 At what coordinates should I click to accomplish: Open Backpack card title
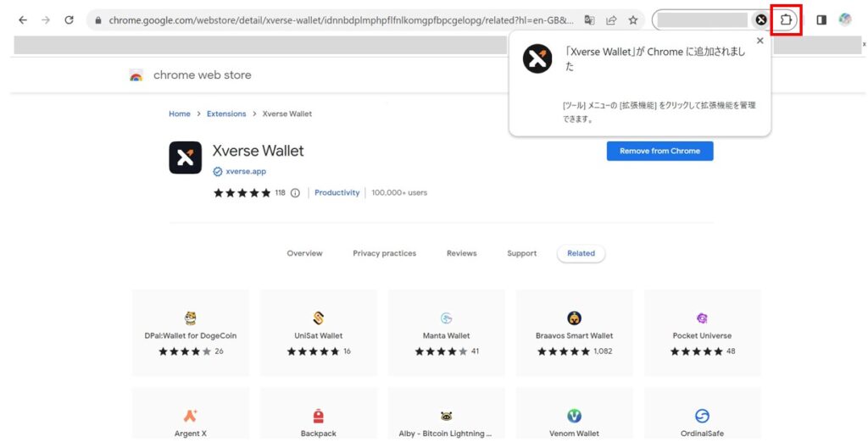(319, 434)
